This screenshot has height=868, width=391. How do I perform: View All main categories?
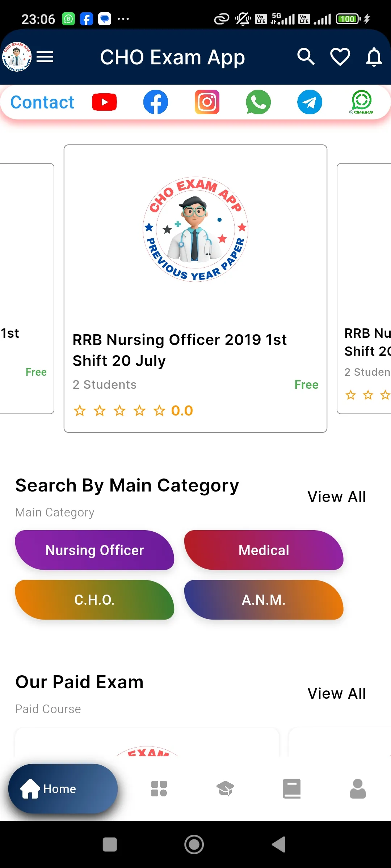point(336,497)
